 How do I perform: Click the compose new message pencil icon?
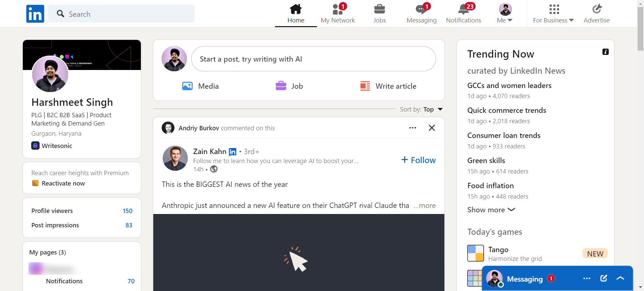click(603, 278)
